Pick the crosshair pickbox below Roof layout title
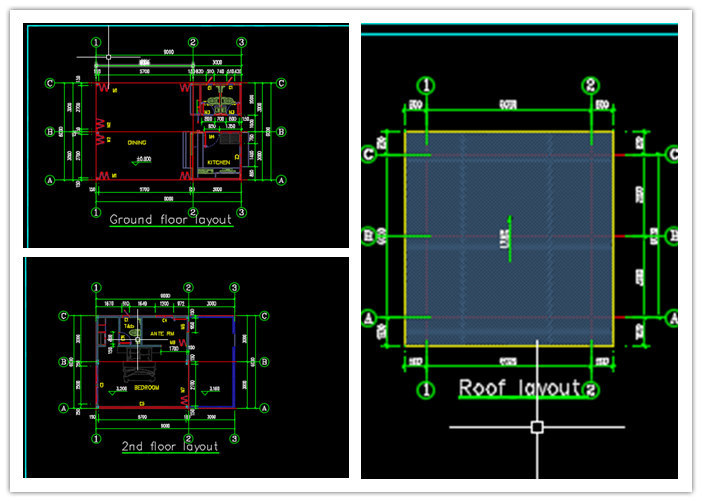This screenshot has width=702, height=502. (537, 427)
